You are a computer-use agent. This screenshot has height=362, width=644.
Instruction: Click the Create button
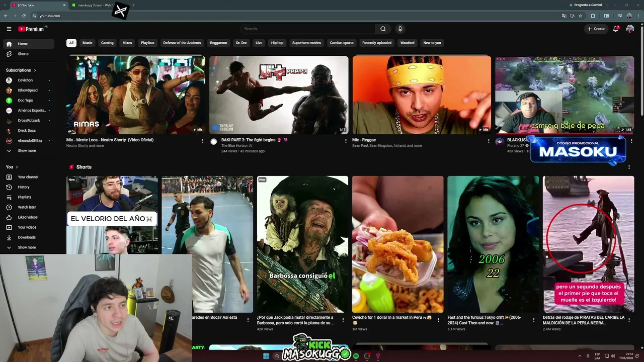coord(596,29)
